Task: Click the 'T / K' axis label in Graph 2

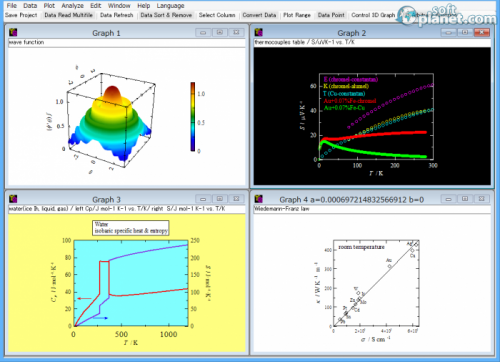Action: 376,173
